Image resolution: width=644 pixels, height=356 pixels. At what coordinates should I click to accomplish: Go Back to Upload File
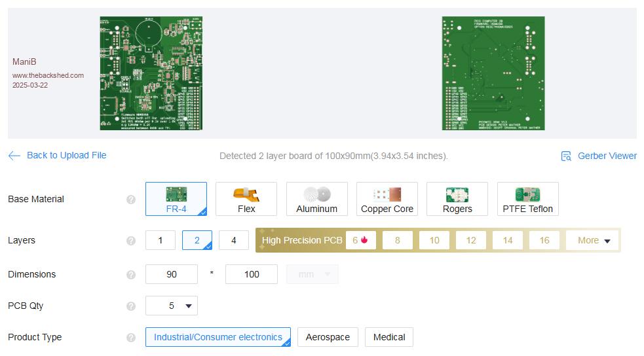(x=66, y=156)
